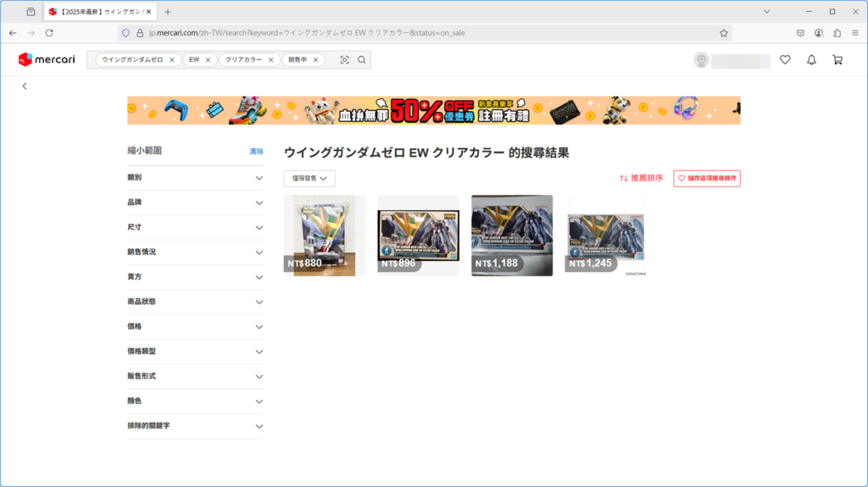The height and width of the screenshot is (487, 868).
Task: Click 儲存這項搜尋條件 button
Action: pos(707,178)
